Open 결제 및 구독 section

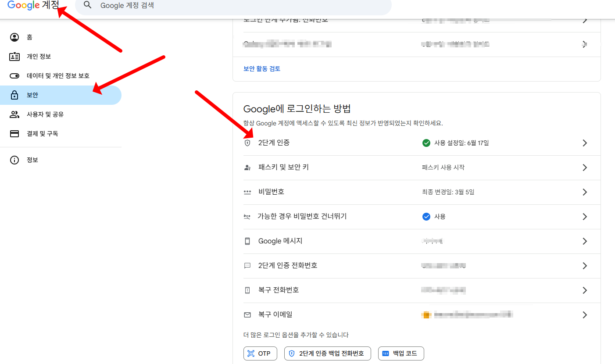61,134
